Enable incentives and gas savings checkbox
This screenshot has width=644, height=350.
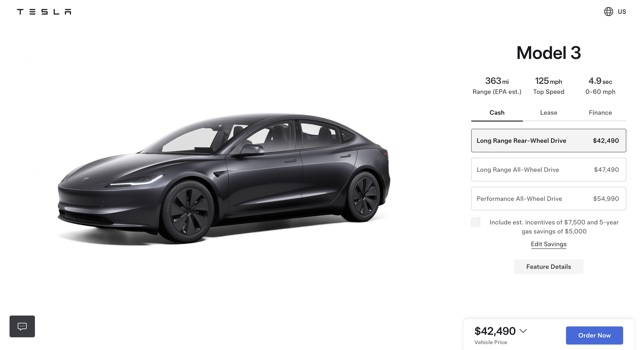tap(476, 222)
